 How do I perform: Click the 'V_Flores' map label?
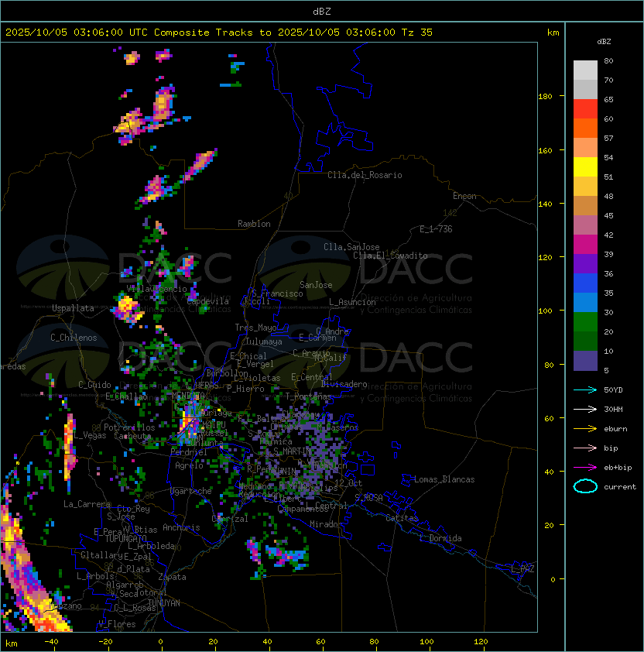pos(117,624)
